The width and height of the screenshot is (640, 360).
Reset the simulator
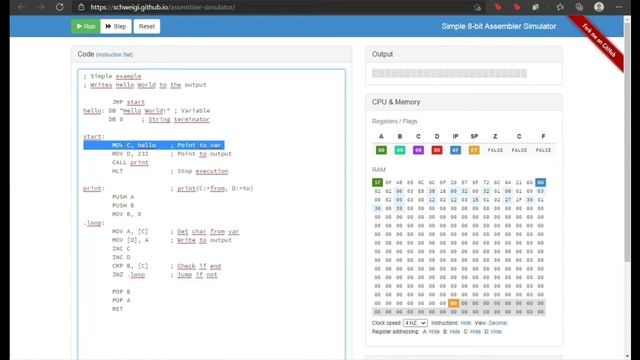[147, 26]
